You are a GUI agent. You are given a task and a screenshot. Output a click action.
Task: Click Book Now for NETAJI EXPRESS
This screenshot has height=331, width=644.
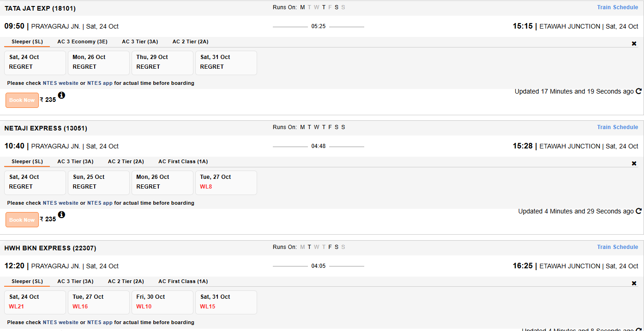[x=22, y=220]
